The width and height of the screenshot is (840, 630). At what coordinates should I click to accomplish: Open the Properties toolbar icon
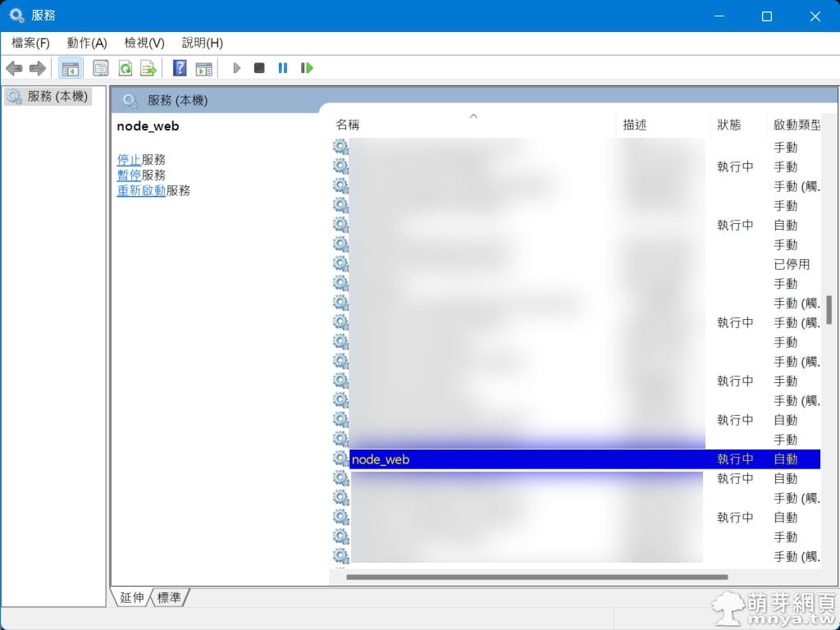point(100,68)
